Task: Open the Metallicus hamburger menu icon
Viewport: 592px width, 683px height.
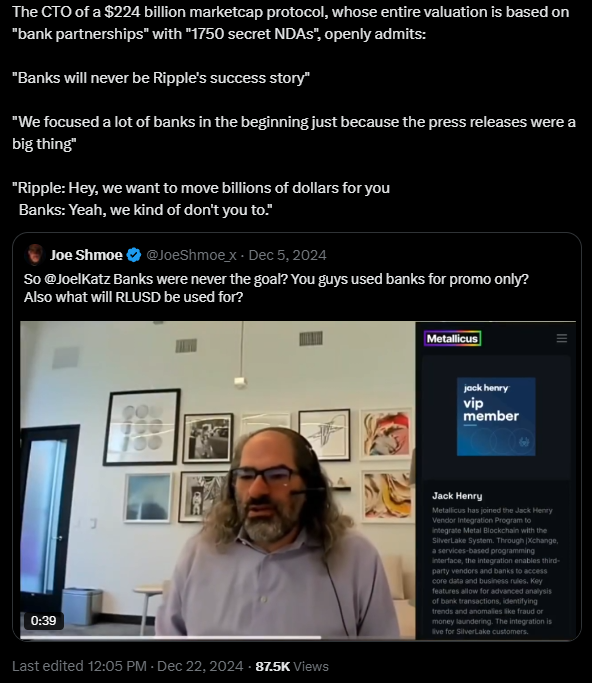Action: (x=562, y=338)
